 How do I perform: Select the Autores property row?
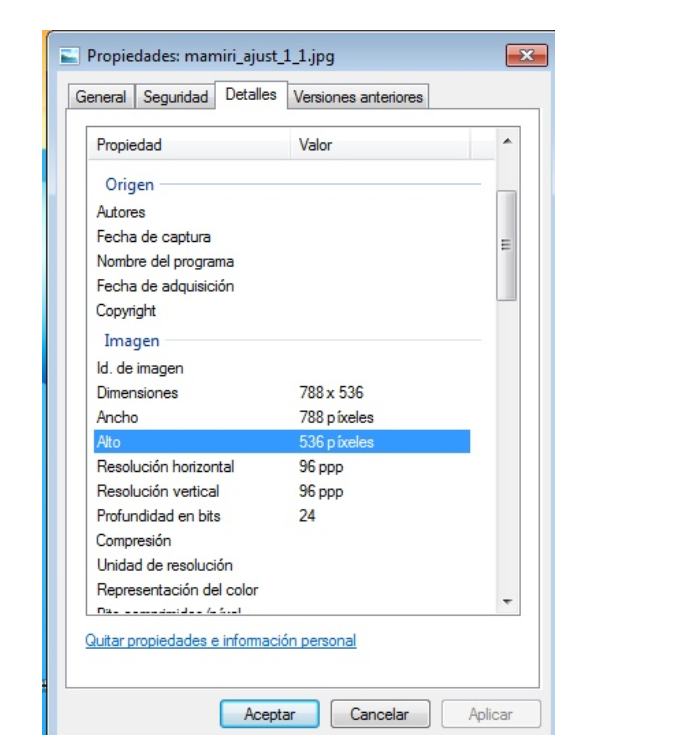[x=121, y=212]
